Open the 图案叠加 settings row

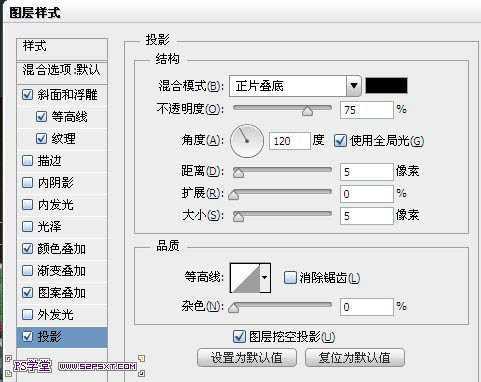(62, 293)
